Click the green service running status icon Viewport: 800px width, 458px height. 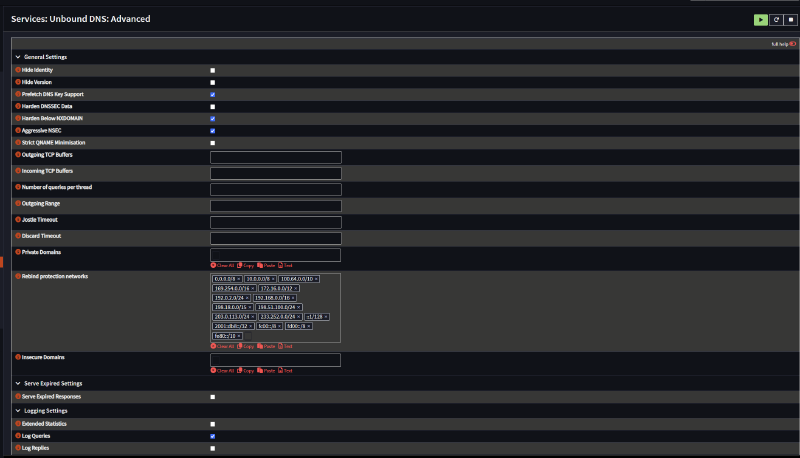(760, 20)
